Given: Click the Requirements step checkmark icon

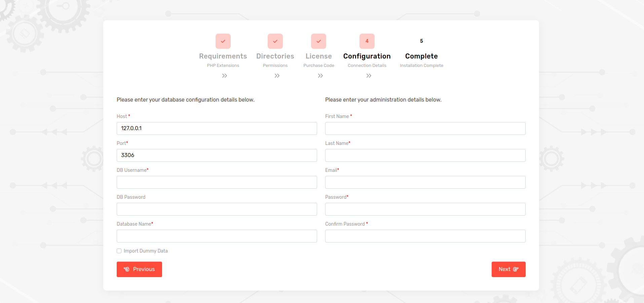Looking at the screenshot, I should tap(223, 41).
